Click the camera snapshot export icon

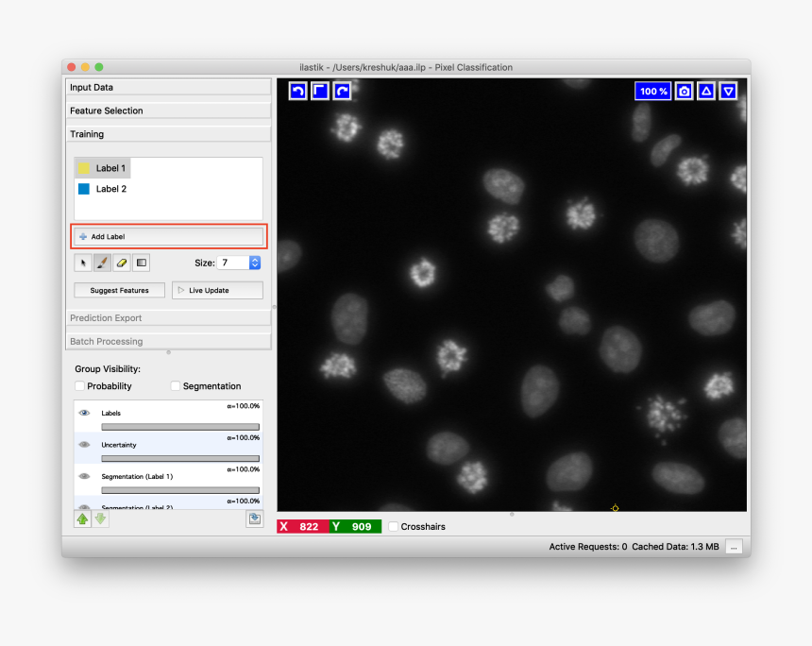pyautogui.click(x=685, y=92)
